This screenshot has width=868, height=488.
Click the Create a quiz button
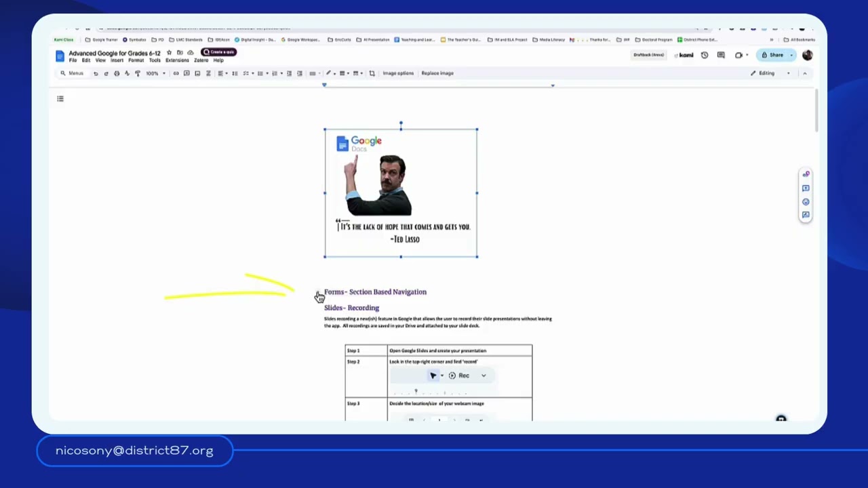(x=218, y=52)
